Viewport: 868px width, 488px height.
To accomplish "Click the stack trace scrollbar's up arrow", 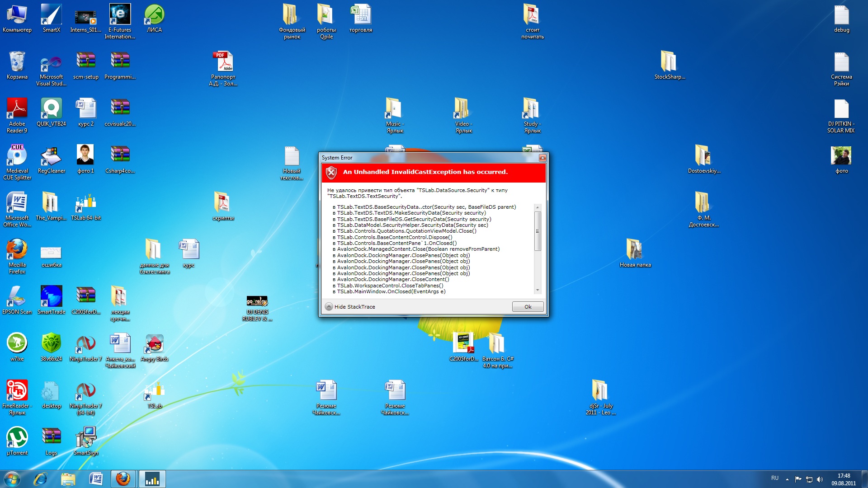I will pyautogui.click(x=538, y=207).
